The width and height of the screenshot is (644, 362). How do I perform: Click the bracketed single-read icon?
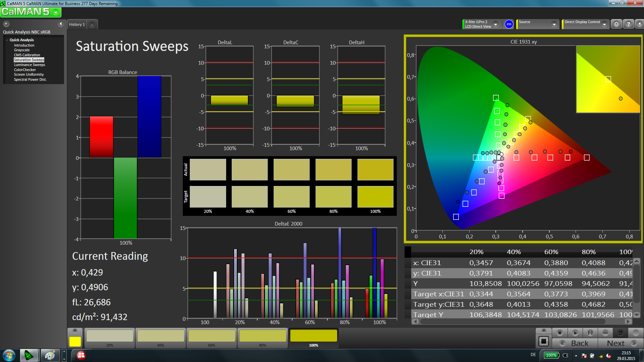[590, 333]
